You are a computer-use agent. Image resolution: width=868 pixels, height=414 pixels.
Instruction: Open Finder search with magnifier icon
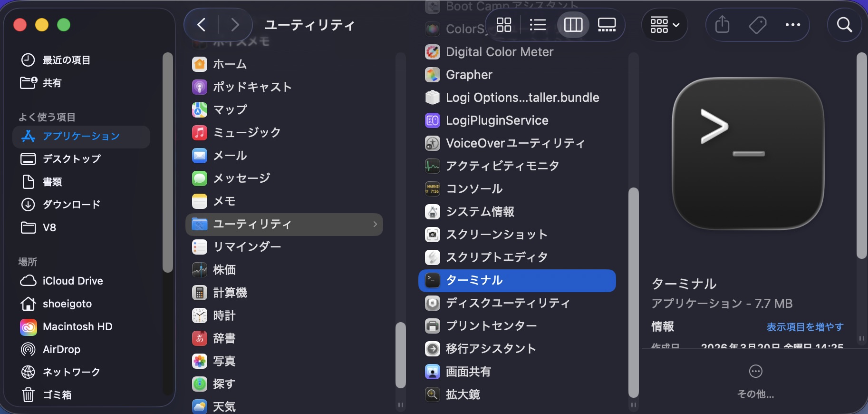(844, 25)
